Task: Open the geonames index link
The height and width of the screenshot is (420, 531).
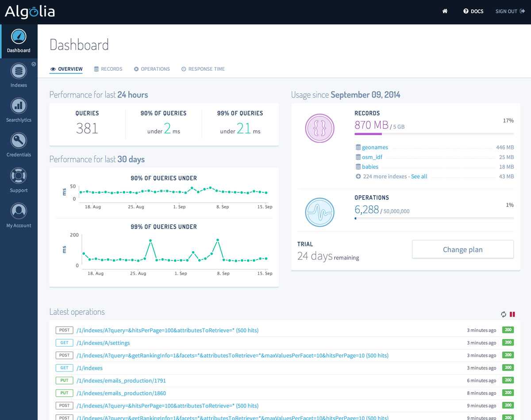Action: (375, 148)
